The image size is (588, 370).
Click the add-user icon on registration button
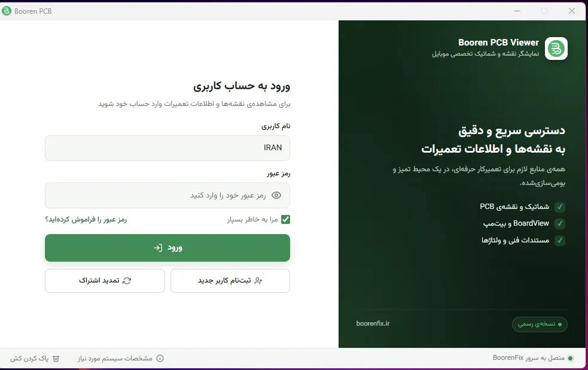click(258, 281)
